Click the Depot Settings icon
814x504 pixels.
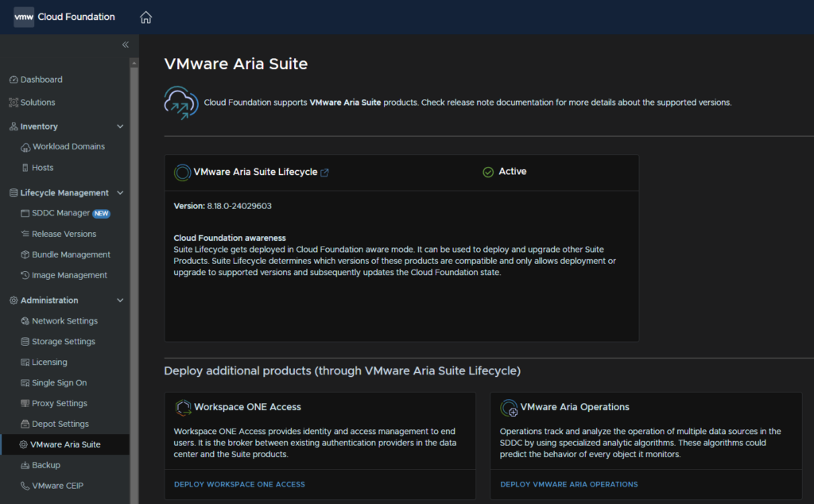click(x=25, y=424)
